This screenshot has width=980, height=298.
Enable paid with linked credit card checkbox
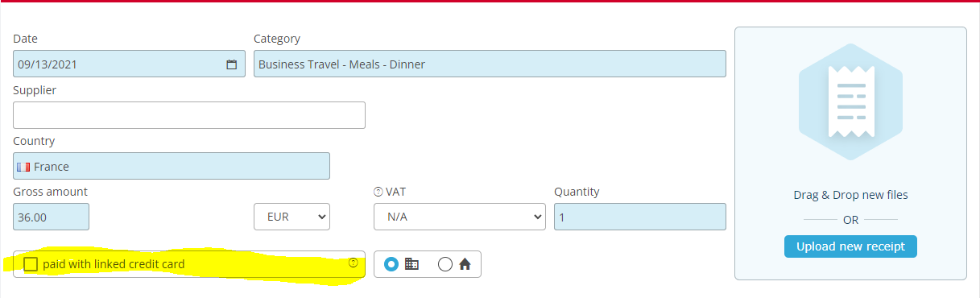pos(31,264)
